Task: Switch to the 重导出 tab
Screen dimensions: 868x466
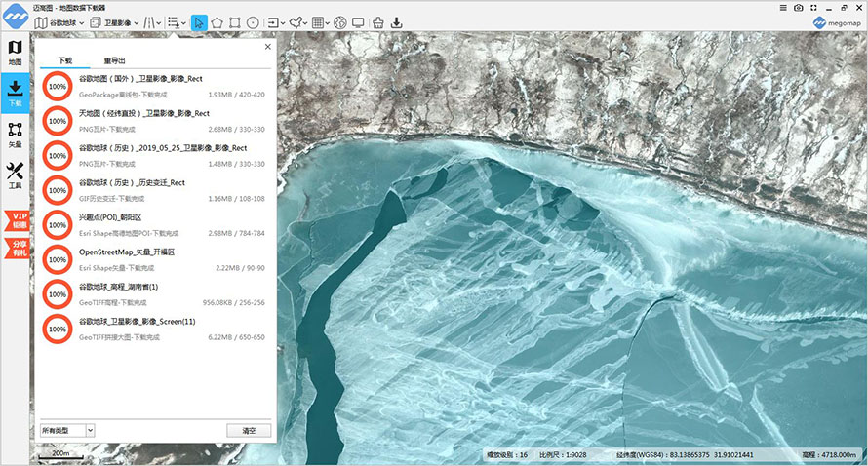Action: point(114,60)
